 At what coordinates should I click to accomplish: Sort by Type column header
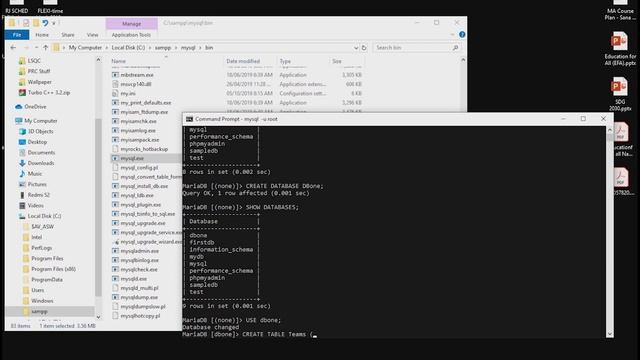(285, 61)
